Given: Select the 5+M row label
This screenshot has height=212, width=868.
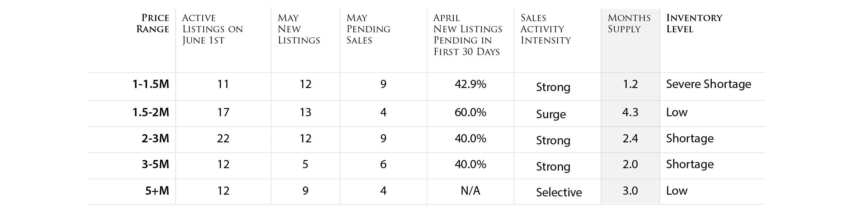Looking at the screenshot, I should 157,191.
